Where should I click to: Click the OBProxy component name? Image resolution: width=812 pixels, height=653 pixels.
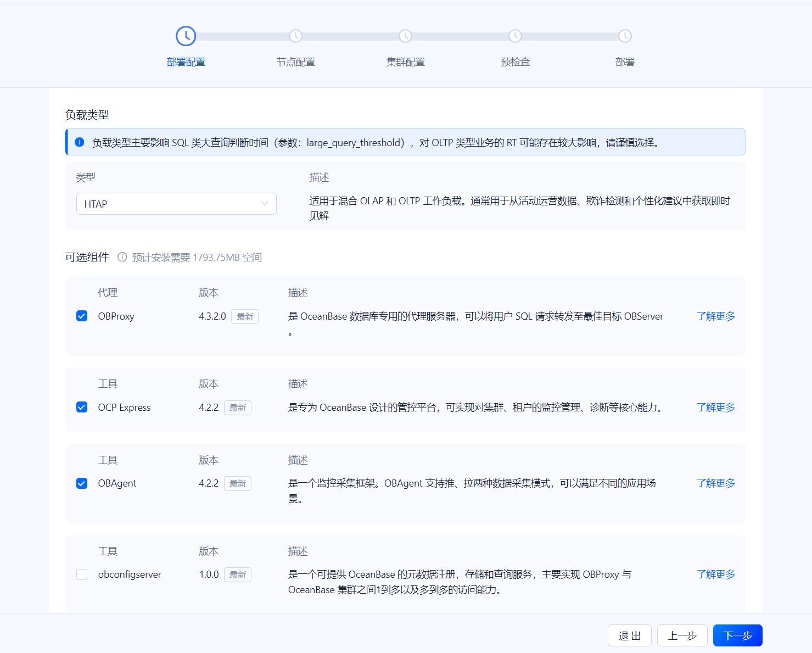(x=116, y=316)
